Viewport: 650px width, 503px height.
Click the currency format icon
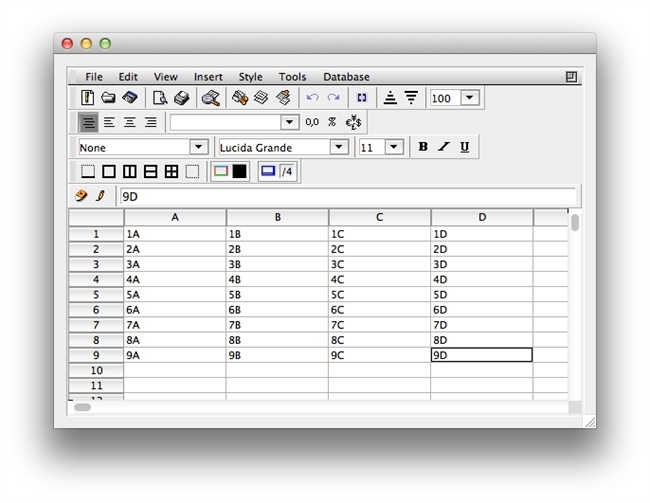353,122
